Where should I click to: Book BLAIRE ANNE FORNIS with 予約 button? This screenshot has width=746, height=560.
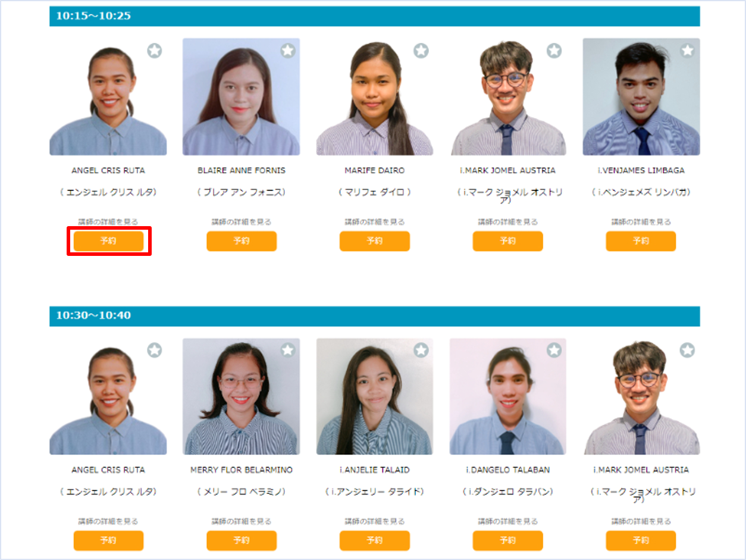tap(242, 241)
